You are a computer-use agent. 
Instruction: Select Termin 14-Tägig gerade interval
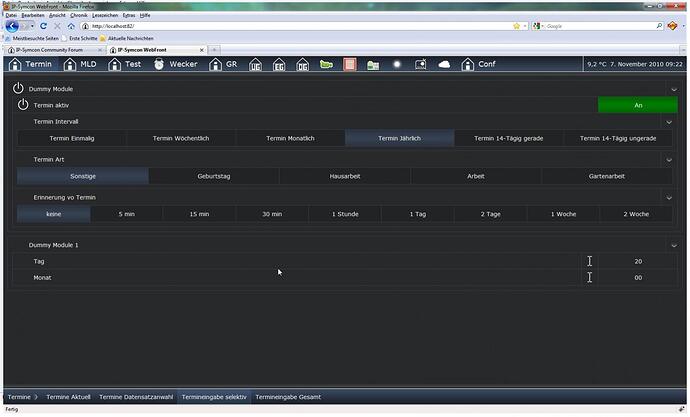coord(509,138)
